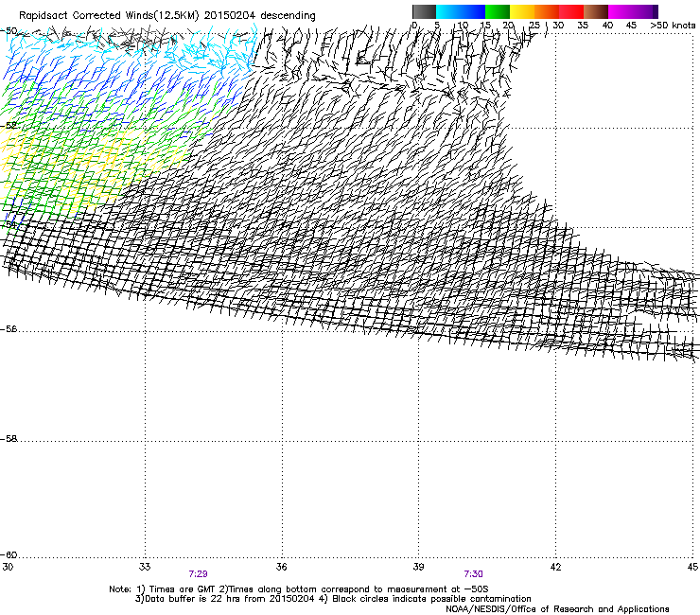700x615 pixels.
Task: Click the cyan 5-10 knots legend swatch
Action: tap(448, 11)
